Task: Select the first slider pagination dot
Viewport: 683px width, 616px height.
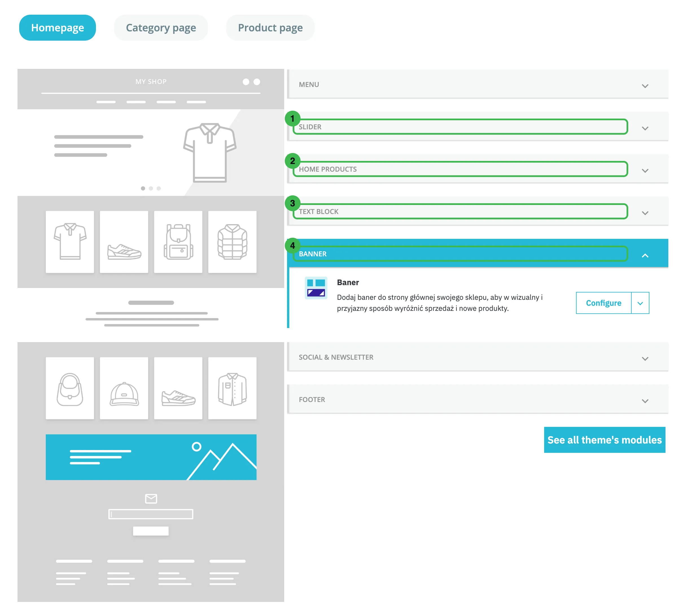Action: (x=143, y=188)
